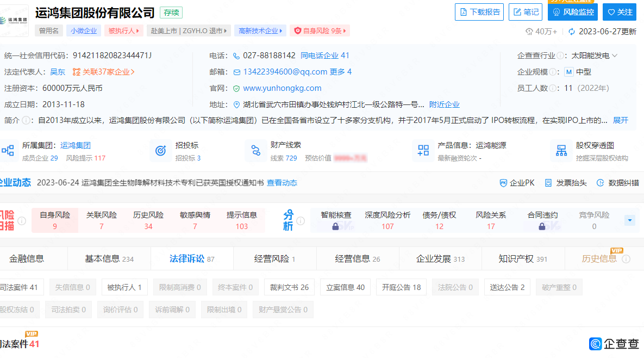Click the 查看动态 link
Viewport: 644px width, 358px height.
(x=282, y=183)
